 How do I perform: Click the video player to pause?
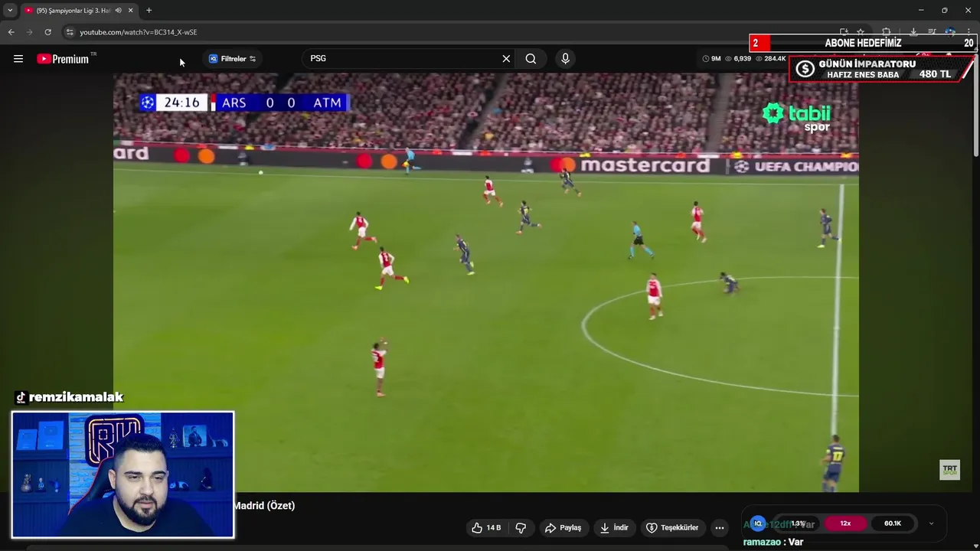(485, 282)
